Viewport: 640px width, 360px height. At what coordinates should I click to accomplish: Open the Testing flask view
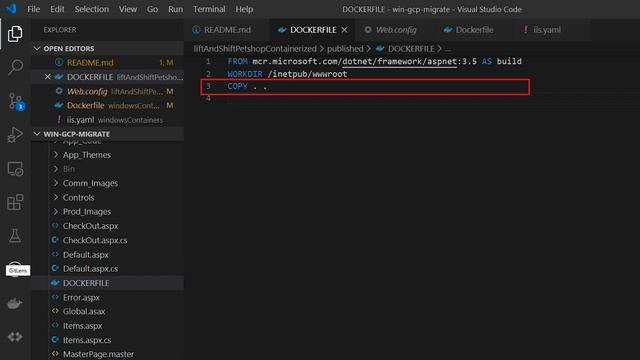(x=15, y=236)
